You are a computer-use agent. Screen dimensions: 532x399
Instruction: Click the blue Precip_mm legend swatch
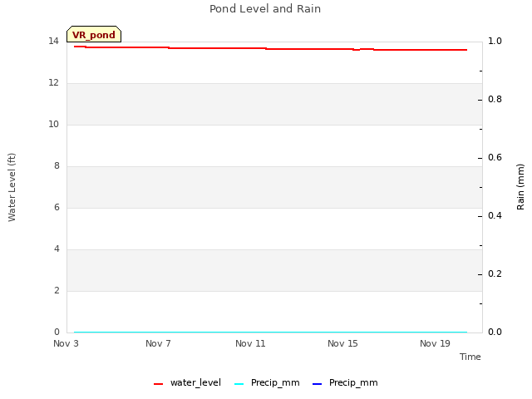317,384
